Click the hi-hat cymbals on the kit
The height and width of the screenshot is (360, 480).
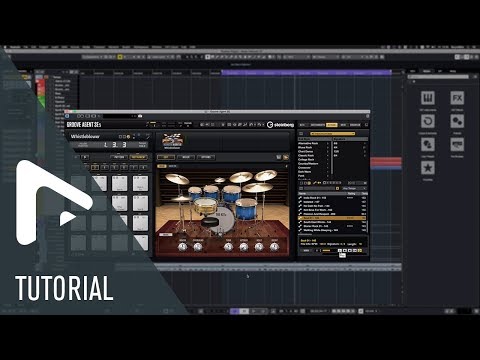[x=181, y=199]
